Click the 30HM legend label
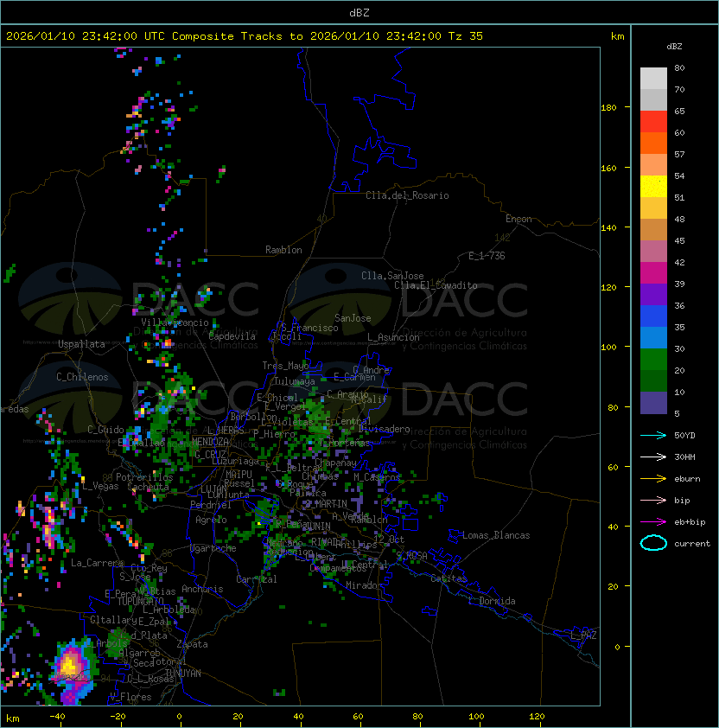719x728 pixels. point(684,457)
